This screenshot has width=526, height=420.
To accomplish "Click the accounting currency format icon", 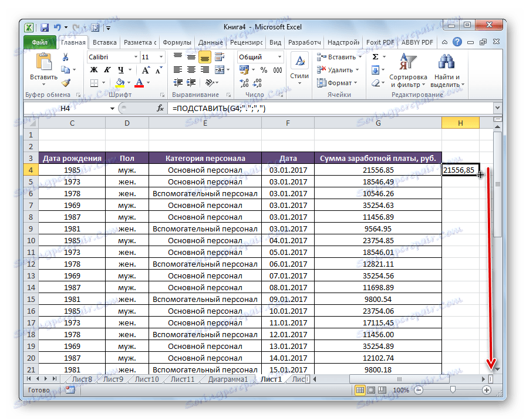I will point(244,70).
